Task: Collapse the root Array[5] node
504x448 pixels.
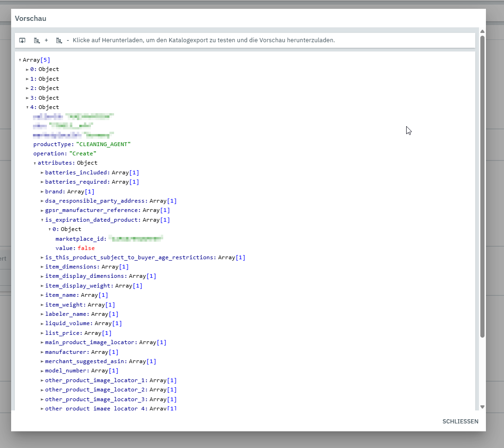Action: point(20,60)
